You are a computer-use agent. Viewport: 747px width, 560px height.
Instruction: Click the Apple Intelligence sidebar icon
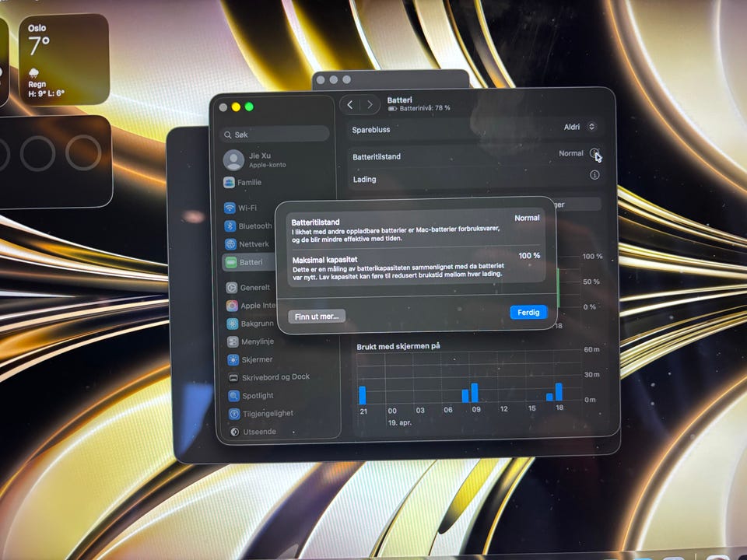[x=232, y=305]
